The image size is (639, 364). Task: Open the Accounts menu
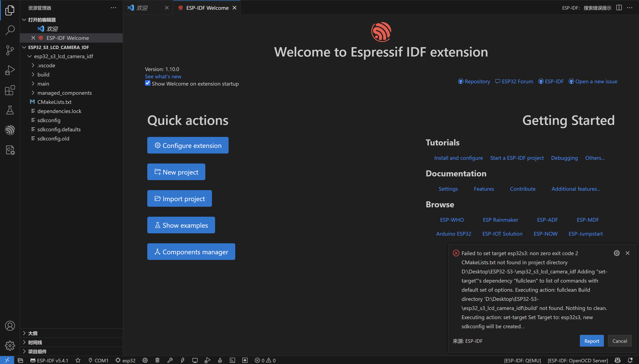[10, 326]
